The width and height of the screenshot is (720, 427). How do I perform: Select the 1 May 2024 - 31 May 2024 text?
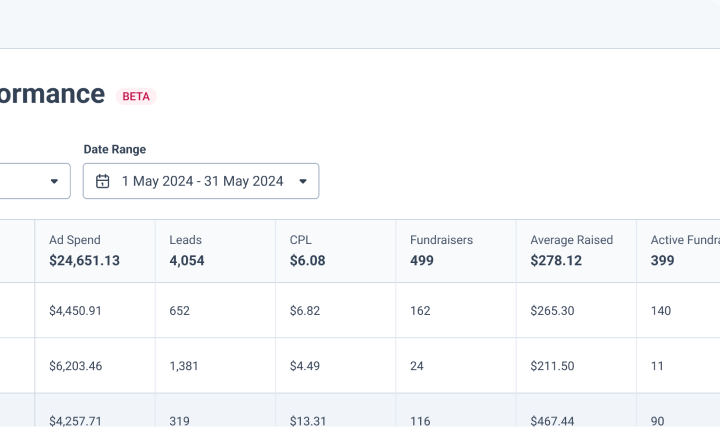tap(202, 181)
